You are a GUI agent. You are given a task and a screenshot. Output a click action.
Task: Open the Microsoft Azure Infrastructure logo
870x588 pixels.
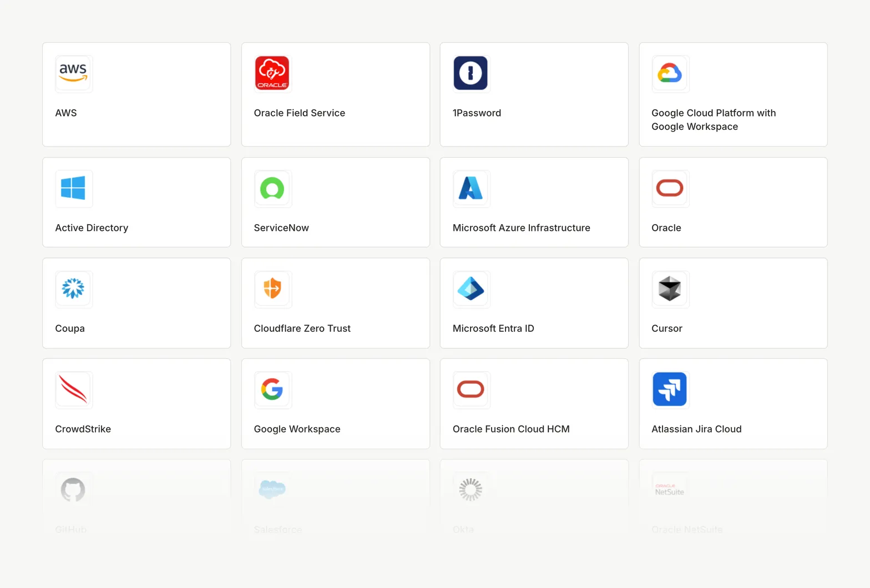(x=471, y=188)
